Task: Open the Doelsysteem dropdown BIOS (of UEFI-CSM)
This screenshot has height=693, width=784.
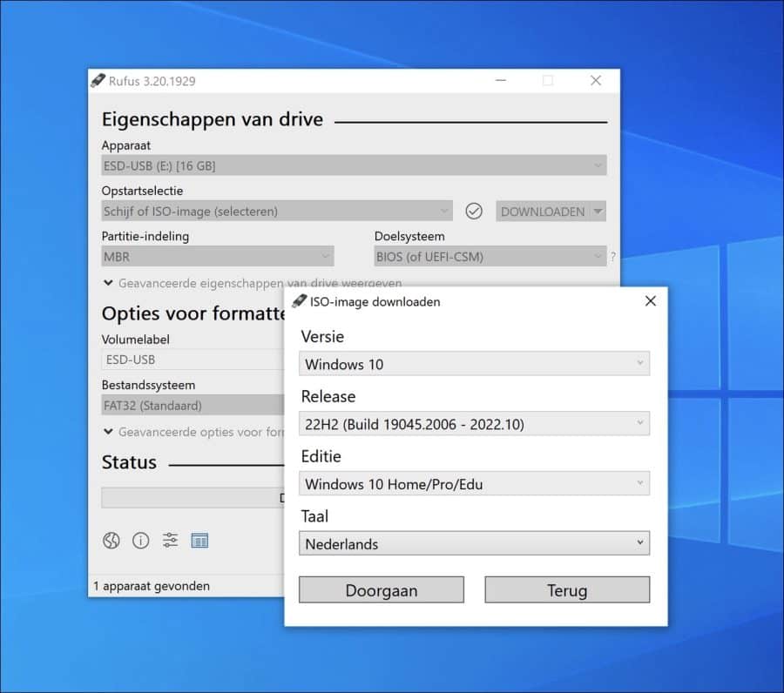Action: coord(490,256)
